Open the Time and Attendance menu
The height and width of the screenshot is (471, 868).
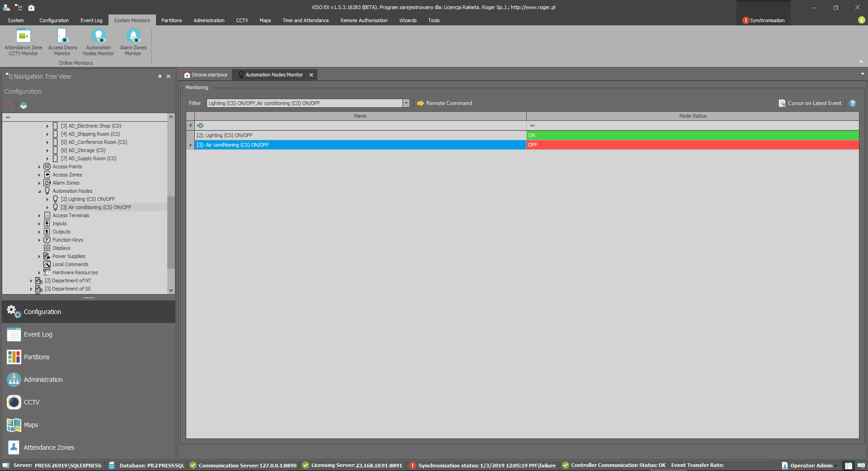tap(306, 20)
